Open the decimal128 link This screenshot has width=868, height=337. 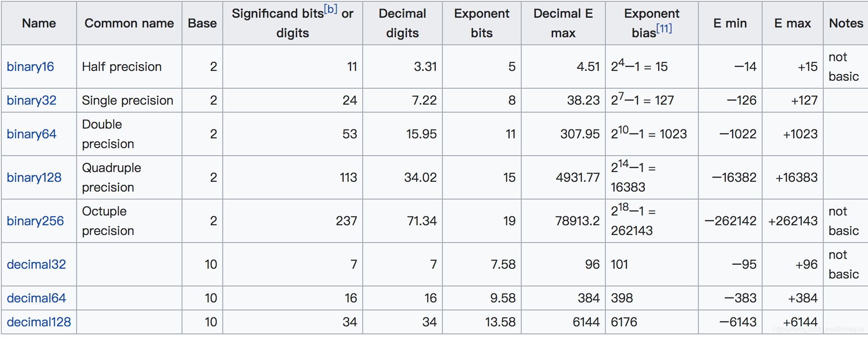point(39,322)
